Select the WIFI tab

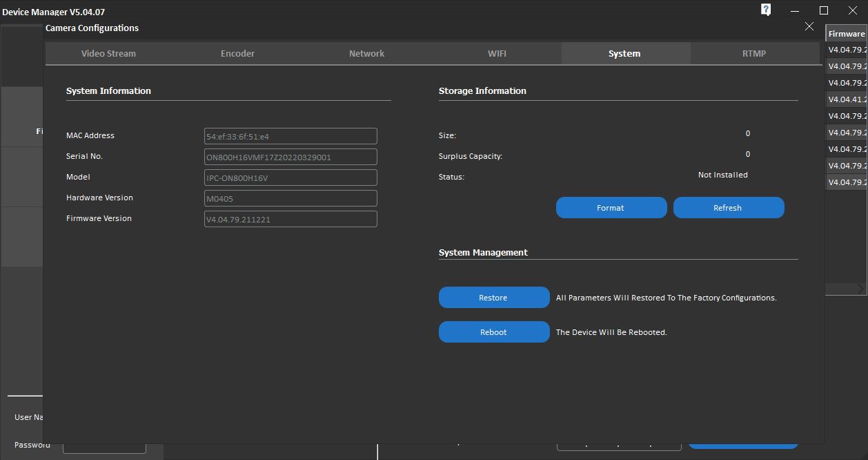pos(497,53)
